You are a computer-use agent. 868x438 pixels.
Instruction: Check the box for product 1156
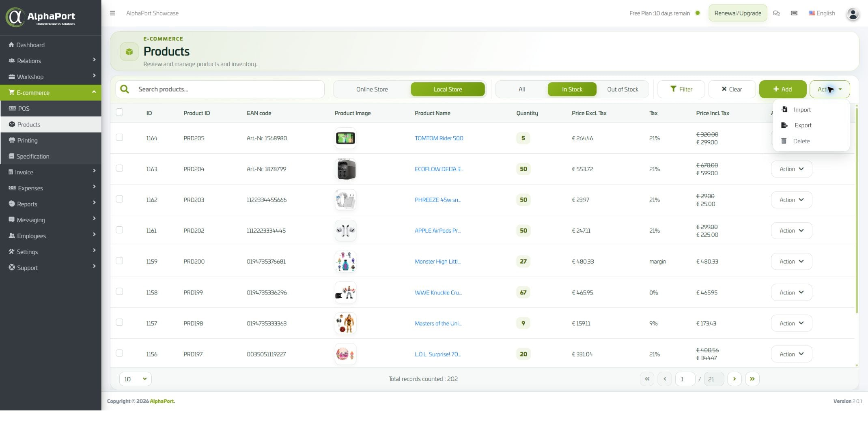click(119, 353)
